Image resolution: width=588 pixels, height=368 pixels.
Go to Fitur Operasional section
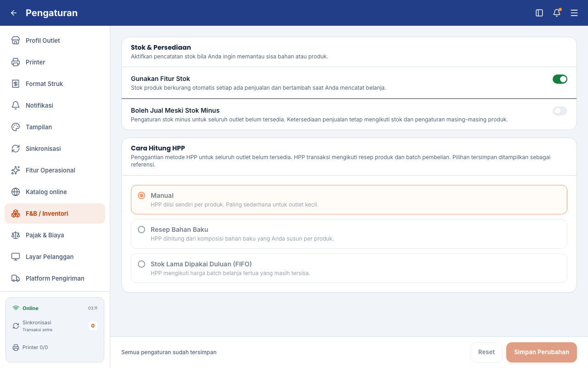[55, 170]
